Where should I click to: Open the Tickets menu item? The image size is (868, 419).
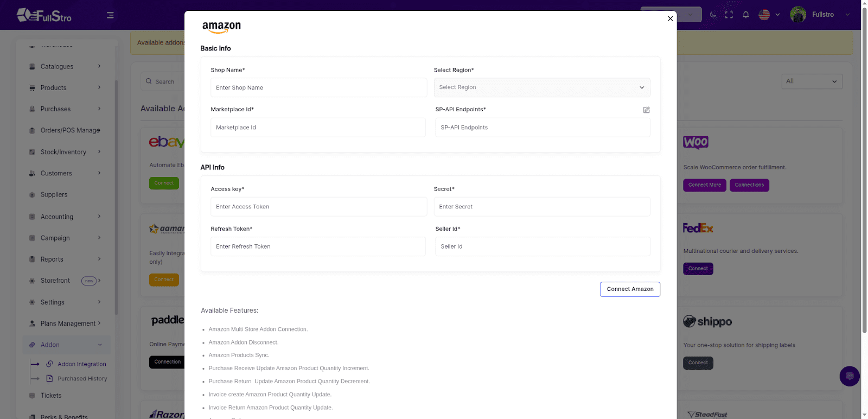(51, 396)
